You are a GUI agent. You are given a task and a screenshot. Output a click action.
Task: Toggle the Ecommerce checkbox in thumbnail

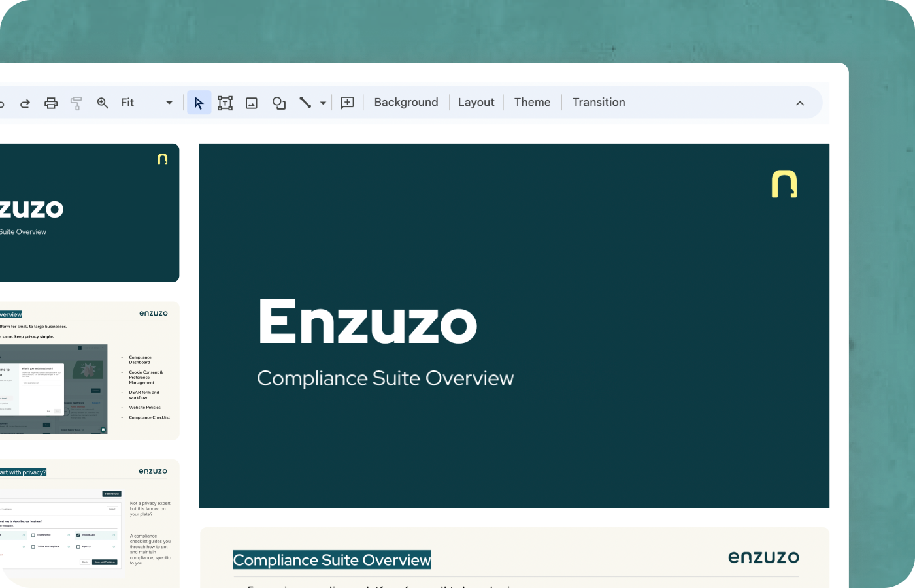[x=33, y=535]
